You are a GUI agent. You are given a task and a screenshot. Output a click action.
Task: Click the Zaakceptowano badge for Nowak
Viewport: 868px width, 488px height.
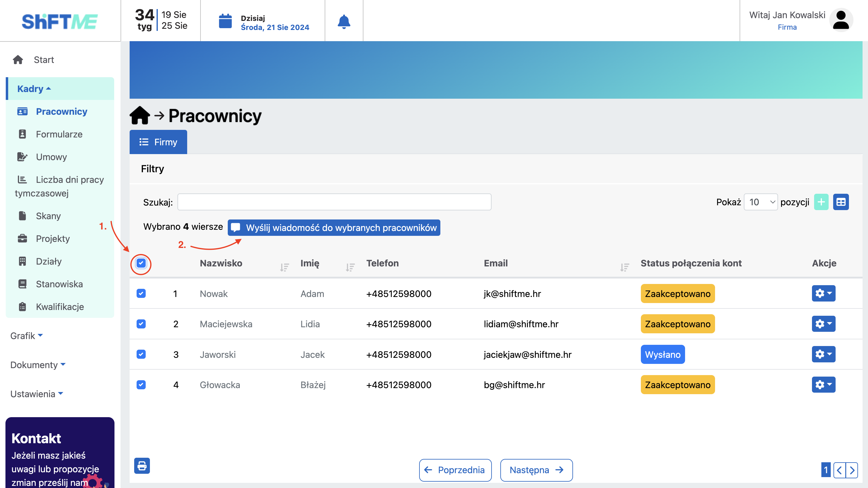[678, 293]
